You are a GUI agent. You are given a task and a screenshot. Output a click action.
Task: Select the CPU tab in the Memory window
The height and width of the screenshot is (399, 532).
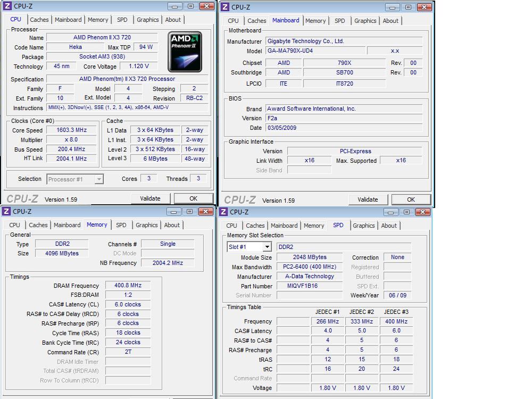[14, 225]
